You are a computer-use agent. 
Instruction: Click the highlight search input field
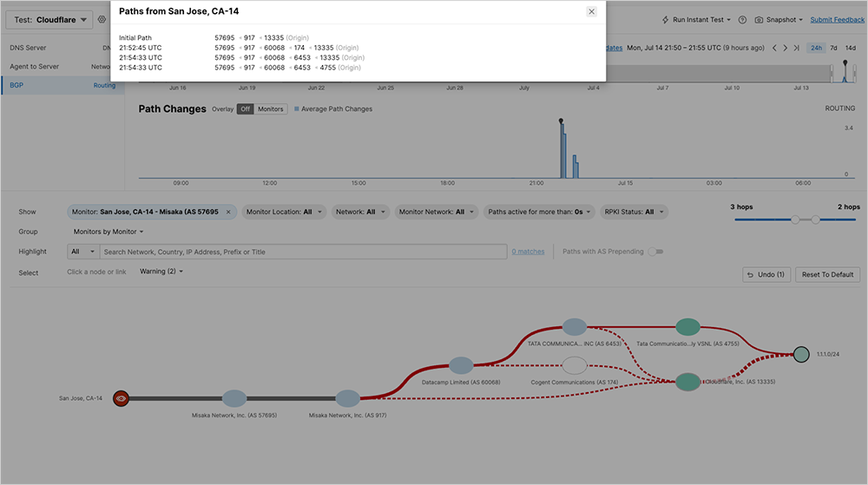(x=304, y=252)
